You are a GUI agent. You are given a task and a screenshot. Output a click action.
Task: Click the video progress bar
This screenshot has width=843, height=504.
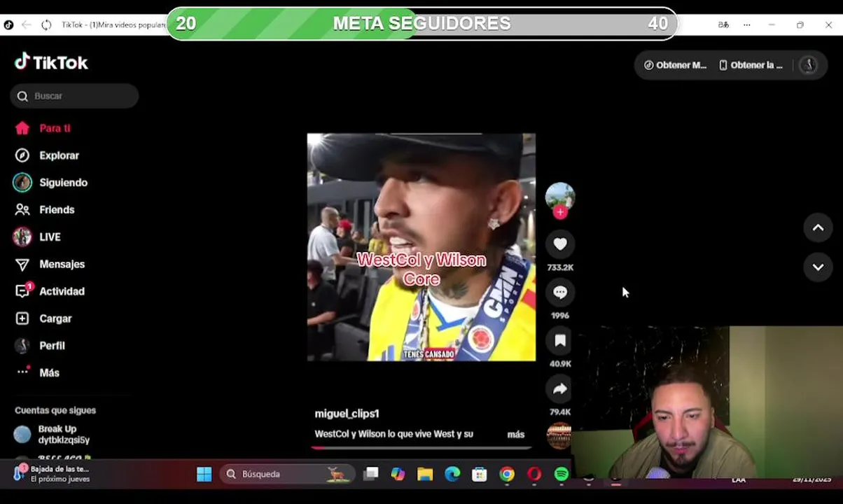pyautogui.click(x=421, y=448)
